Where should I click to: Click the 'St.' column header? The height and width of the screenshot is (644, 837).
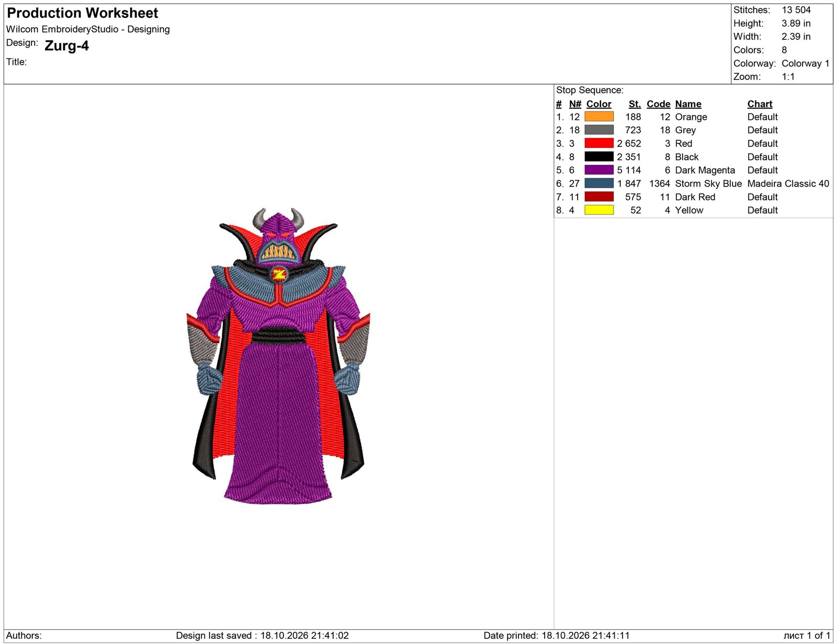click(x=635, y=104)
